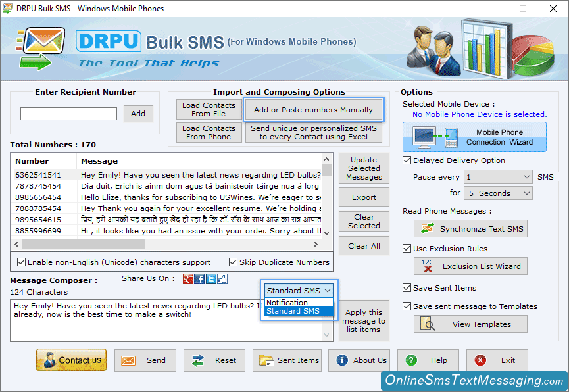Open the Pause every SMS count dropdown
This screenshot has width=569, height=392.
pos(498,177)
